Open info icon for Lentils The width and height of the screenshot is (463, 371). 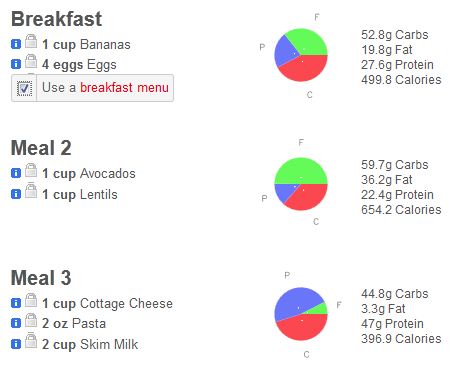[16, 194]
